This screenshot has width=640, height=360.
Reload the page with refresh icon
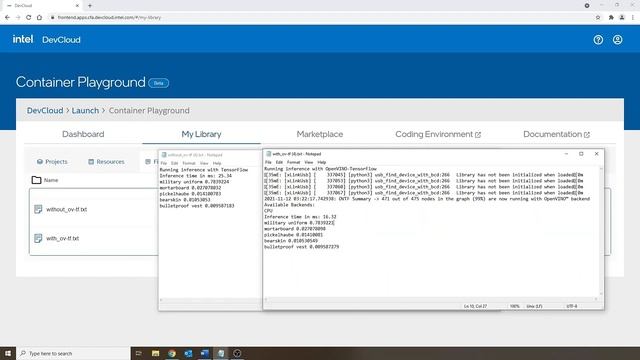[x=28, y=18]
